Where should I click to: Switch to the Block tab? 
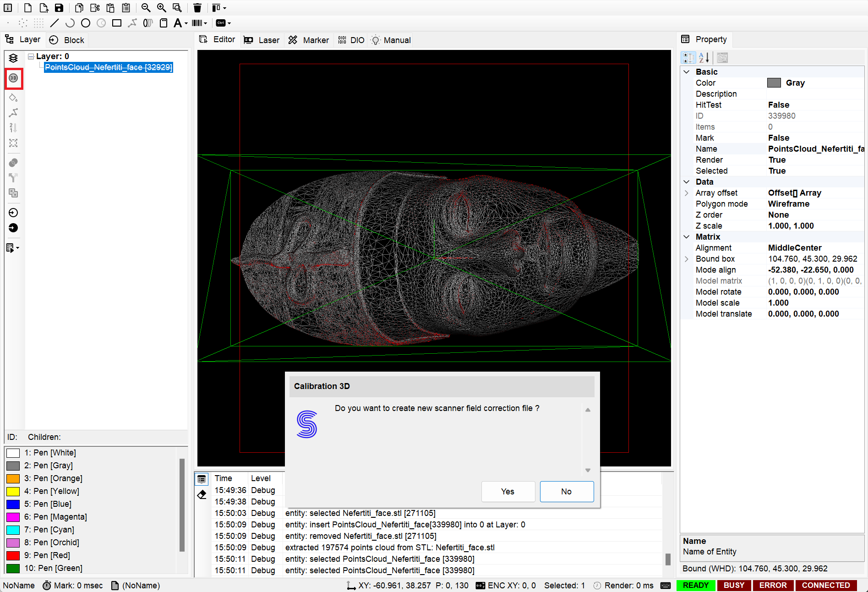pyautogui.click(x=67, y=40)
